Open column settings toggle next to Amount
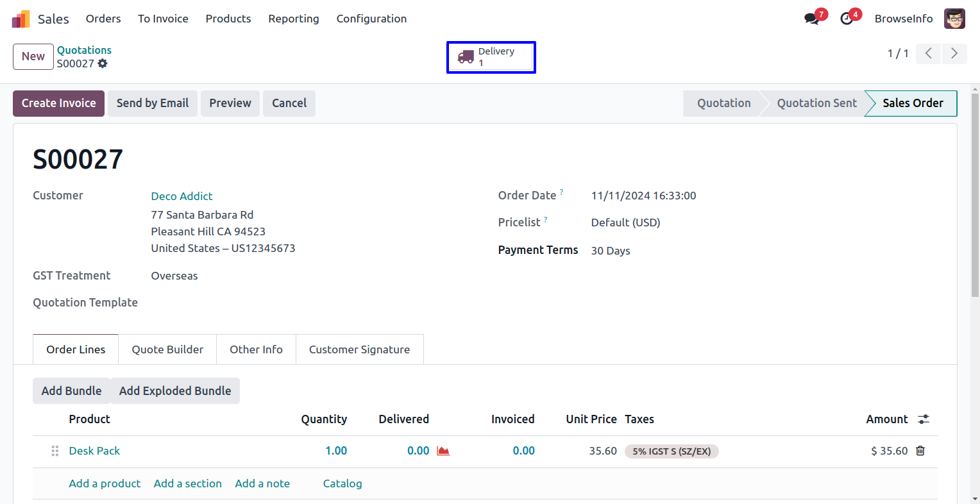Viewport: 980px width, 504px height. tap(924, 419)
